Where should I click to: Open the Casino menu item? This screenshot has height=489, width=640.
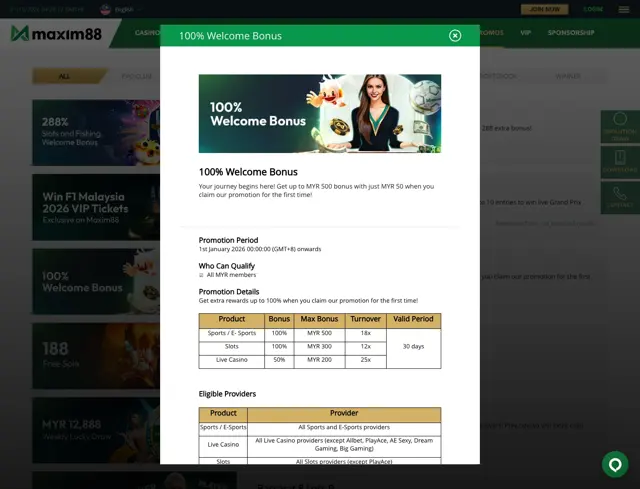147,33
